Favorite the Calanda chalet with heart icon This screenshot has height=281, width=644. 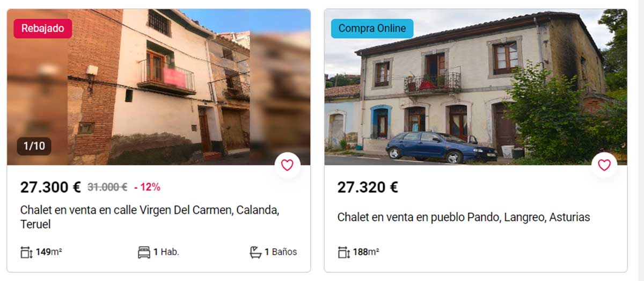click(x=287, y=165)
